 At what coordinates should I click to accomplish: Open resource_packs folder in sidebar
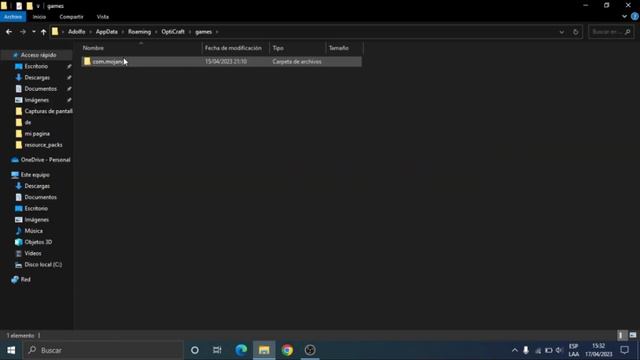(x=43, y=145)
